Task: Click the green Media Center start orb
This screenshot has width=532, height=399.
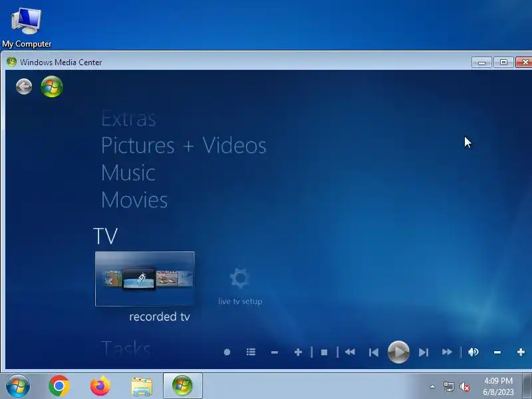Action: coord(52,86)
